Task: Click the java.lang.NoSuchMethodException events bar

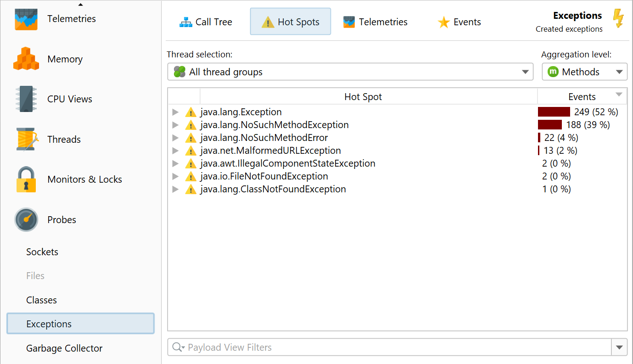Action: pyautogui.click(x=550, y=125)
